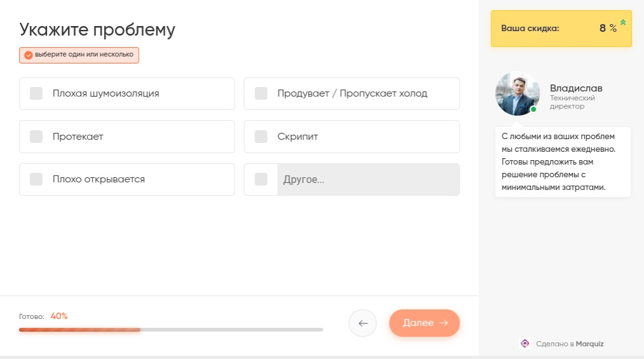644x359 pixels.
Task: Click the Владислав name label
Action: tap(576, 88)
